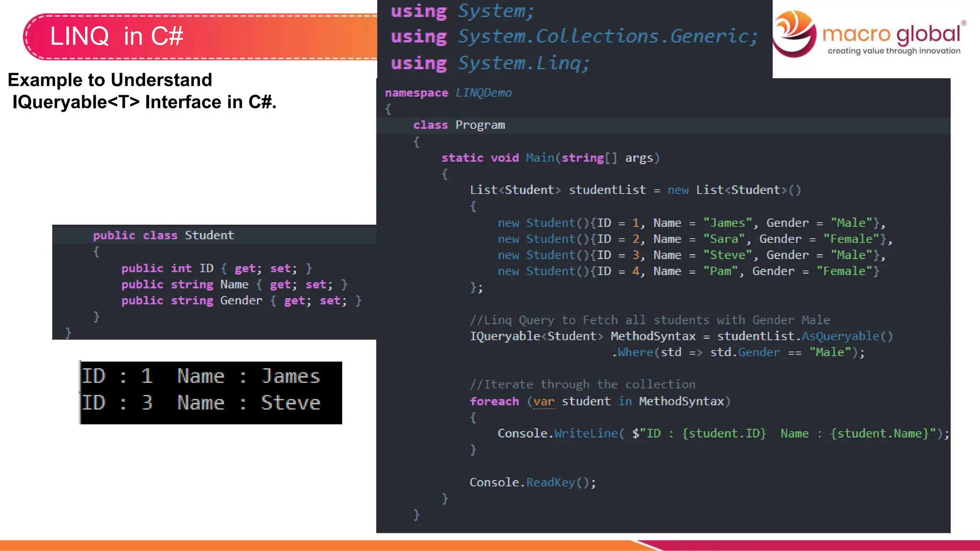
Task: Click 'public class Student' declaration
Action: click(x=164, y=235)
